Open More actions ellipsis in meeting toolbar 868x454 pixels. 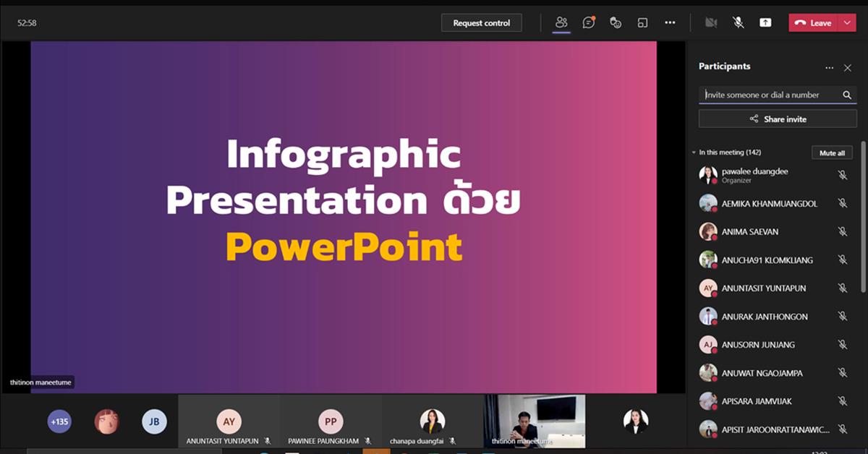(x=670, y=22)
